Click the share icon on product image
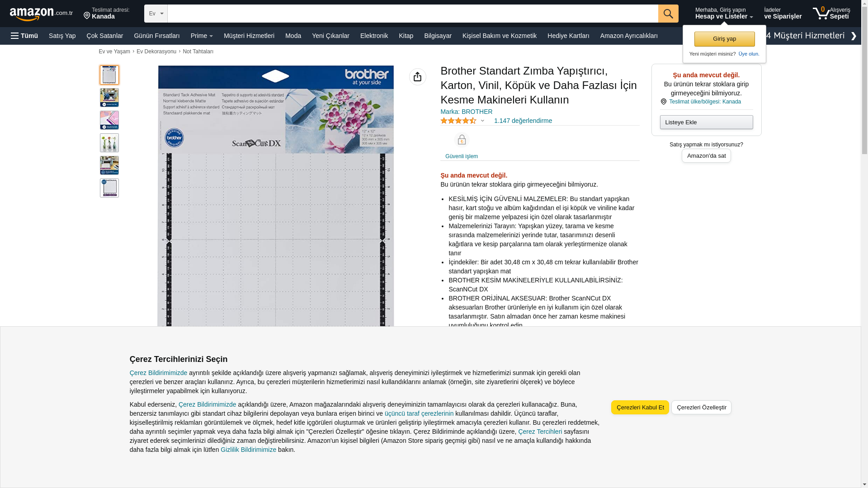The height and width of the screenshot is (488, 868). point(417,77)
